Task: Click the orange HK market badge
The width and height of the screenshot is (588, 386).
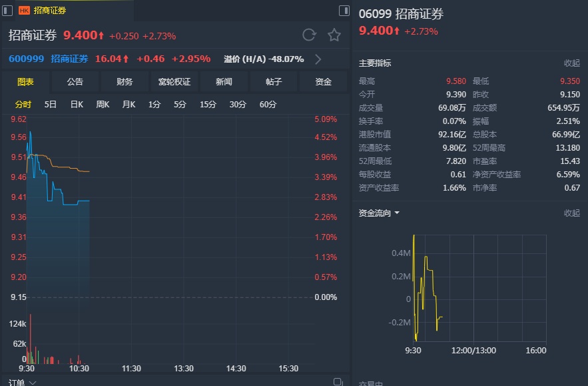Action: pyautogui.click(x=24, y=11)
